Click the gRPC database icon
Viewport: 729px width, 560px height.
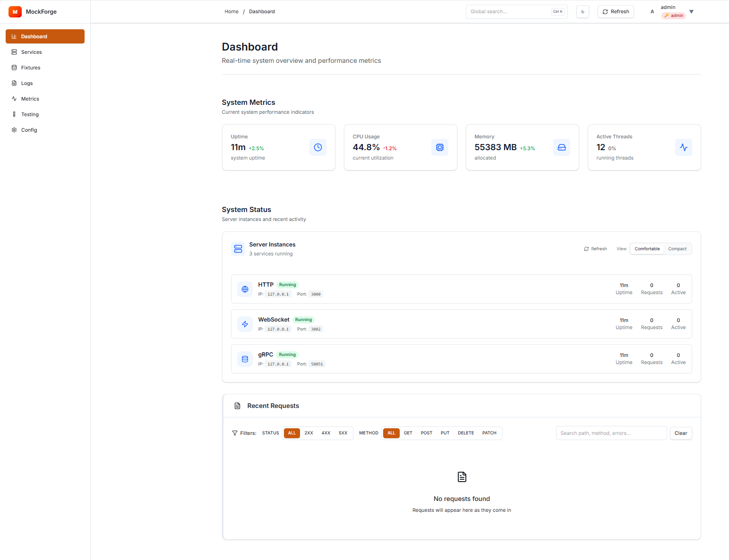point(245,359)
